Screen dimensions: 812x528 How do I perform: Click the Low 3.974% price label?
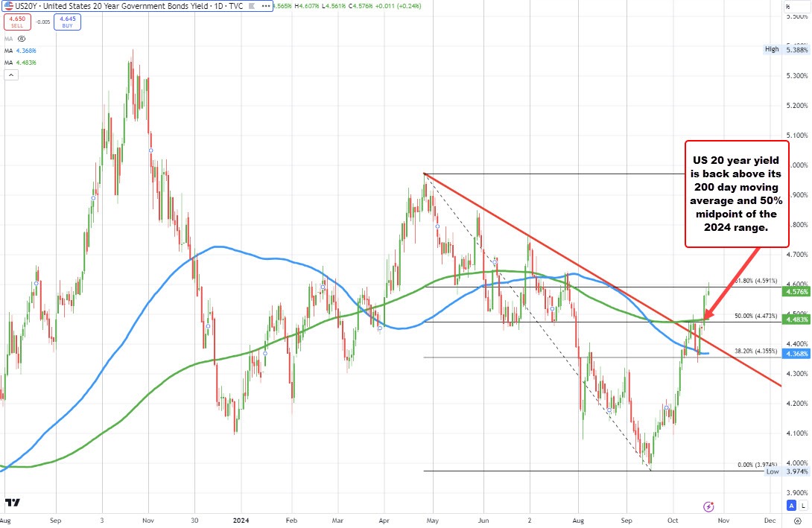point(787,471)
